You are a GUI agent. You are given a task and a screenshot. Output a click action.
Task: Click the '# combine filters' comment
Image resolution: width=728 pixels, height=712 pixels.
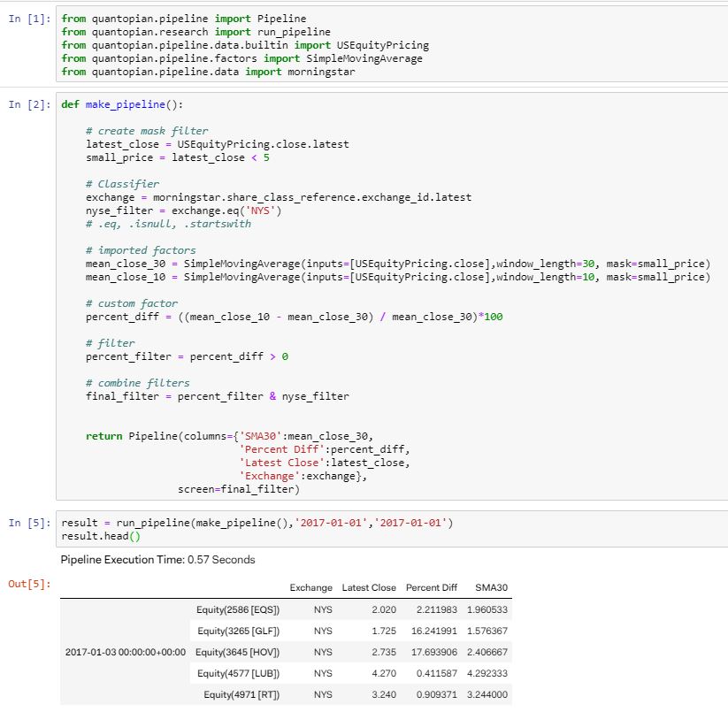click(x=137, y=383)
